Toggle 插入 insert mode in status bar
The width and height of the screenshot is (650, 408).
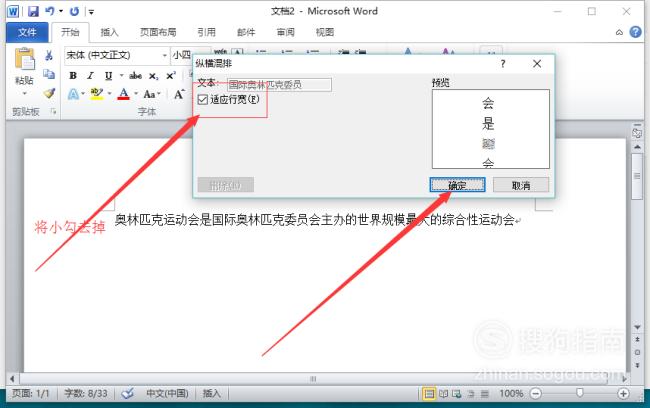pyautogui.click(x=211, y=393)
